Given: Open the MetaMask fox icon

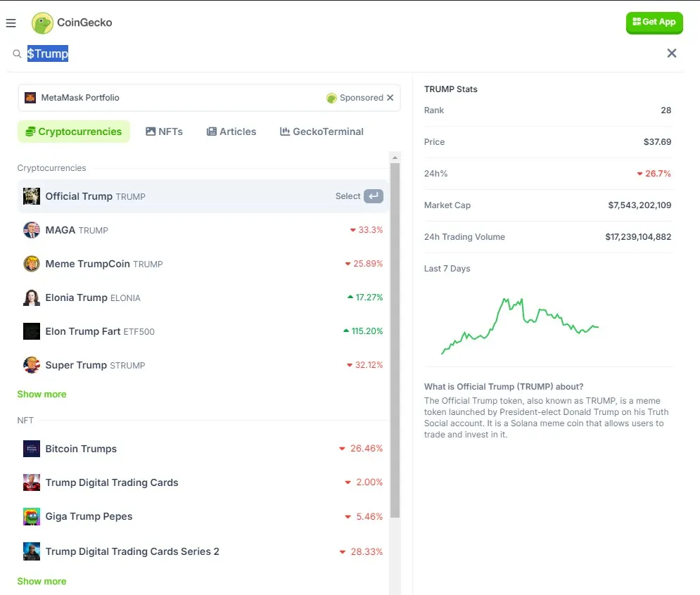Looking at the screenshot, I should click(30, 98).
